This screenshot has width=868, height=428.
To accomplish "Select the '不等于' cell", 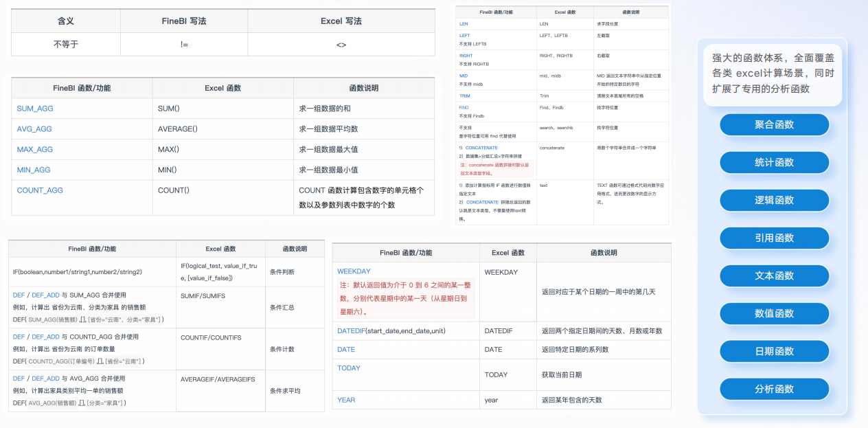I will point(66,44).
